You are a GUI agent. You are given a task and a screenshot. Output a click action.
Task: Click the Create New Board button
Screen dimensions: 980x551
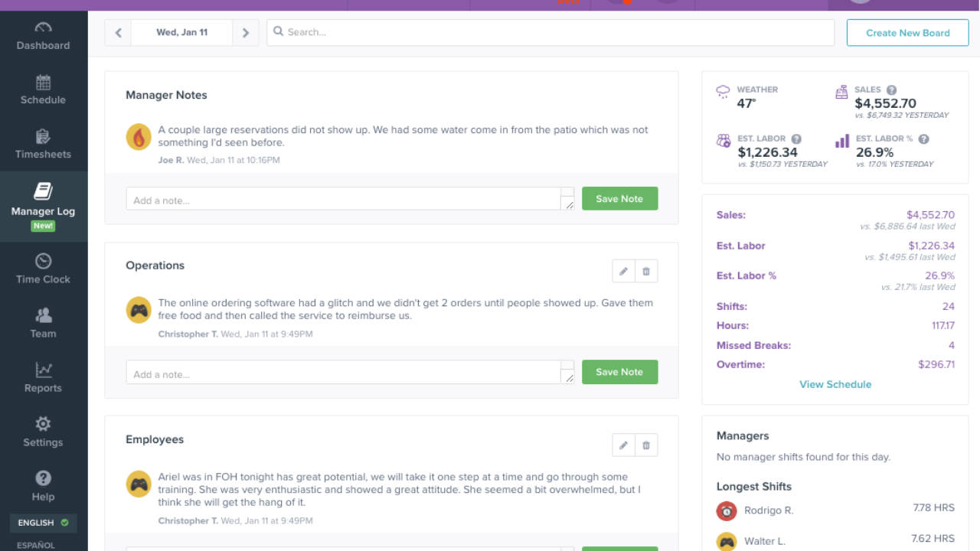coord(907,32)
